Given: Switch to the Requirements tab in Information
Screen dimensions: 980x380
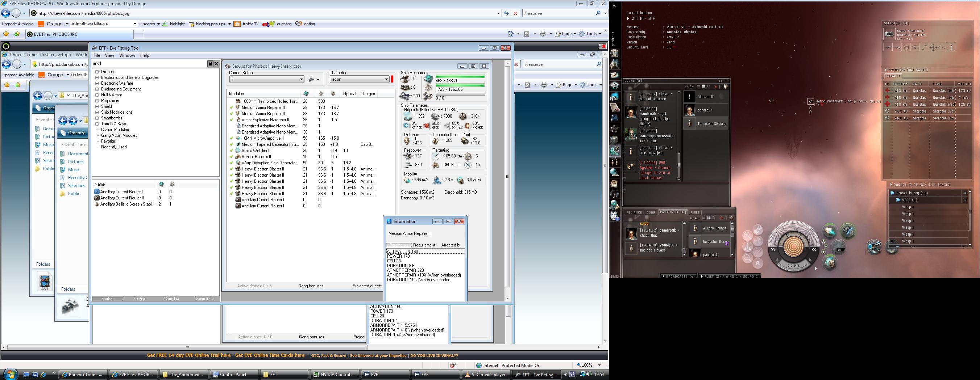Looking at the screenshot, I should pos(424,245).
